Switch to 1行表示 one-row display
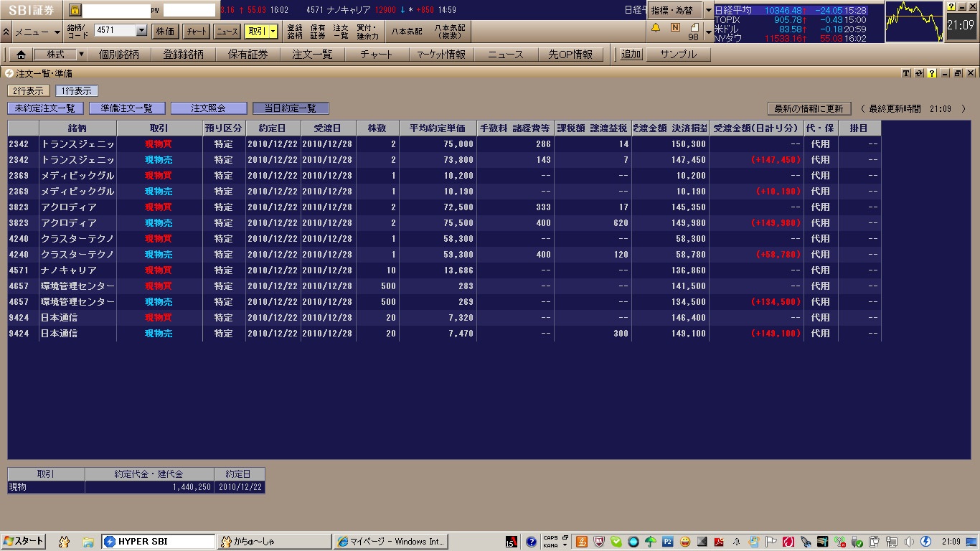Viewport: 980px width, 551px height. 77,91
